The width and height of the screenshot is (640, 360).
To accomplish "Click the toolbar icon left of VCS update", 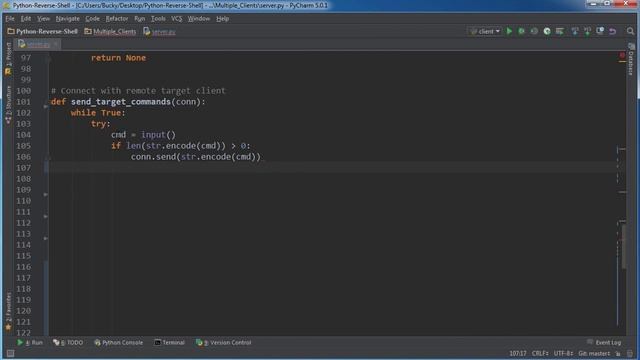I will 560,31.
